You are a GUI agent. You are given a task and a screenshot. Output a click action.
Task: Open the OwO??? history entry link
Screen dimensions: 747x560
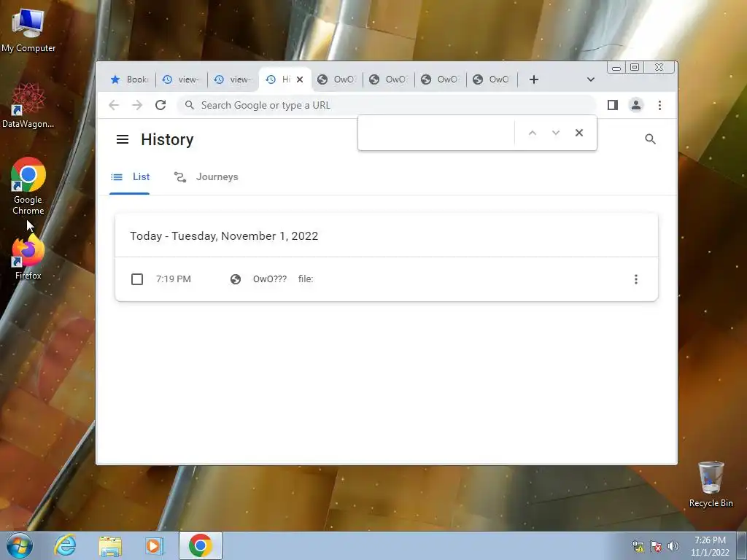[270, 279]
